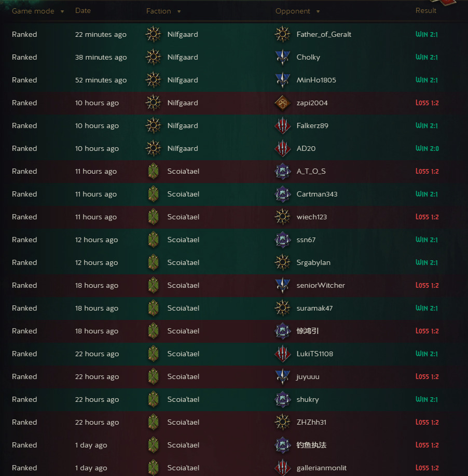Click the Result column header
Screen dimensions: 468x476
click(x=426, y=11)
